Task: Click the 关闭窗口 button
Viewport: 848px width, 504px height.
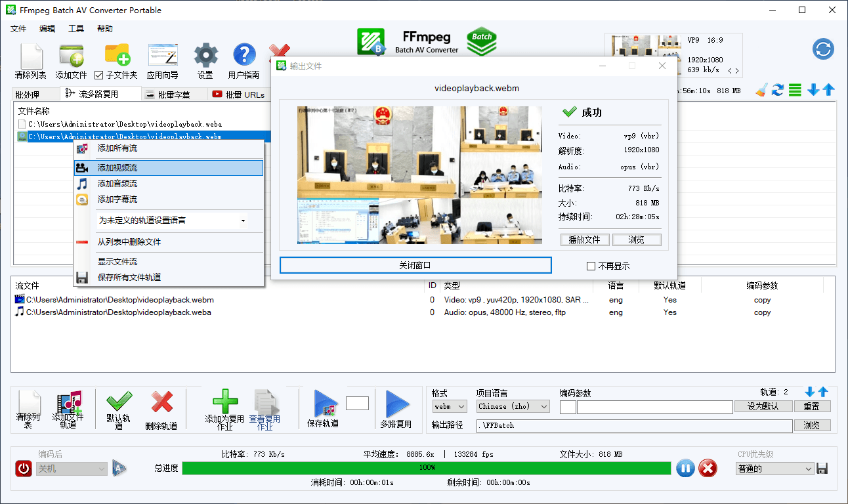Action: tap(415, 265)
